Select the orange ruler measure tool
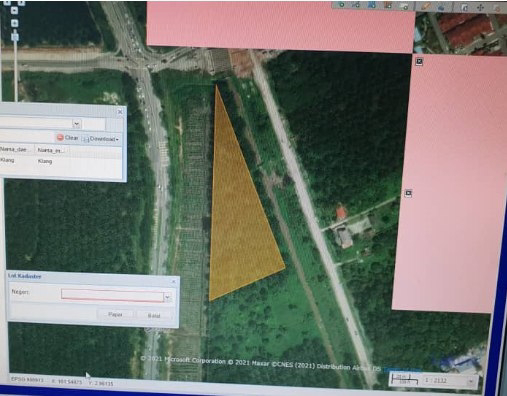This screenshot has height=396, width=507. 425,6
